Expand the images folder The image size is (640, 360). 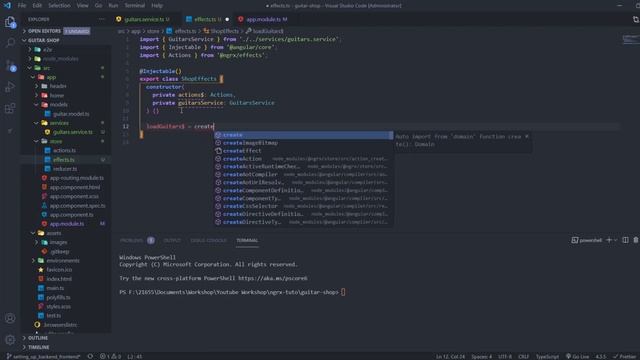coord(58,242)
